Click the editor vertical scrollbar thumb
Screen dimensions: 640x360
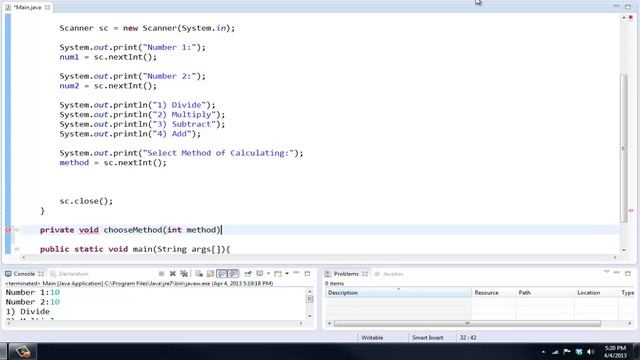coord(624,149)
